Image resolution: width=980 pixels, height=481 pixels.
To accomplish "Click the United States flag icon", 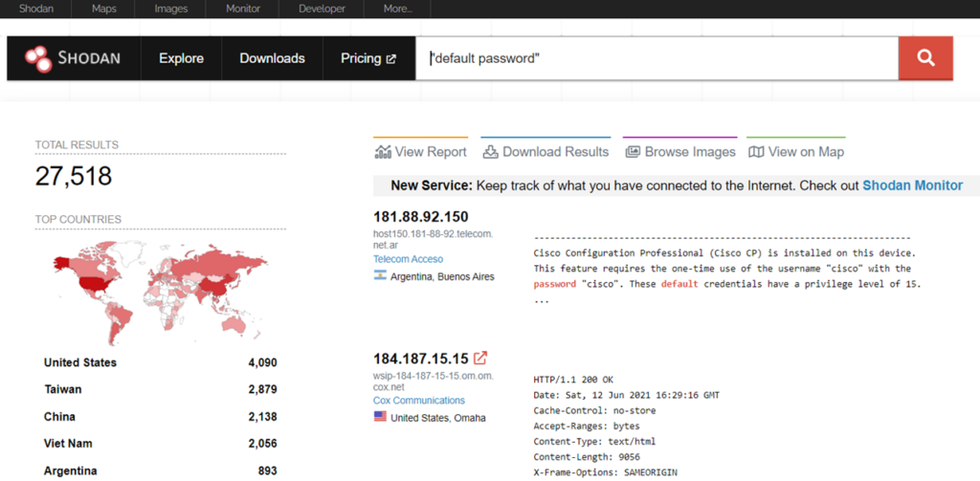I will tap(380, 417).
